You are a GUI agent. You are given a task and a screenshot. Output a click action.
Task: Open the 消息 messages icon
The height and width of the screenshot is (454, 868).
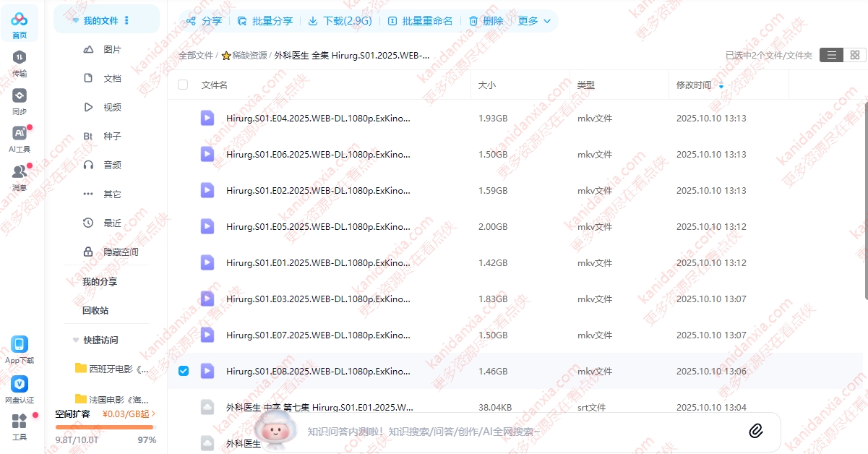(x=20, y=172)
